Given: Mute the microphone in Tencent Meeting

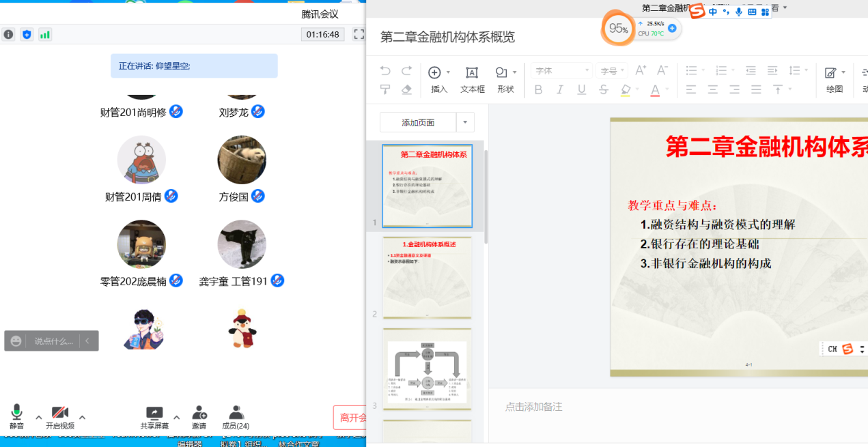Looking at the screenshot, I should point(16,415).
